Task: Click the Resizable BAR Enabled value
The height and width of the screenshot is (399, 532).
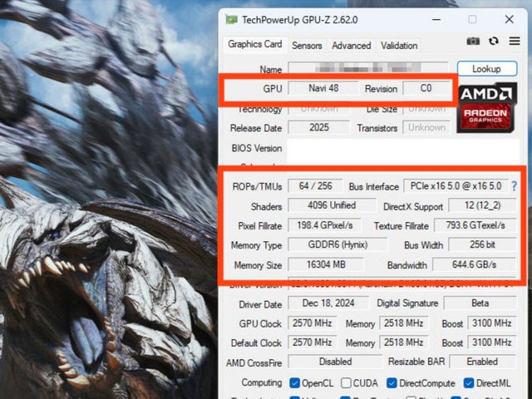Action: click(482, 362)
